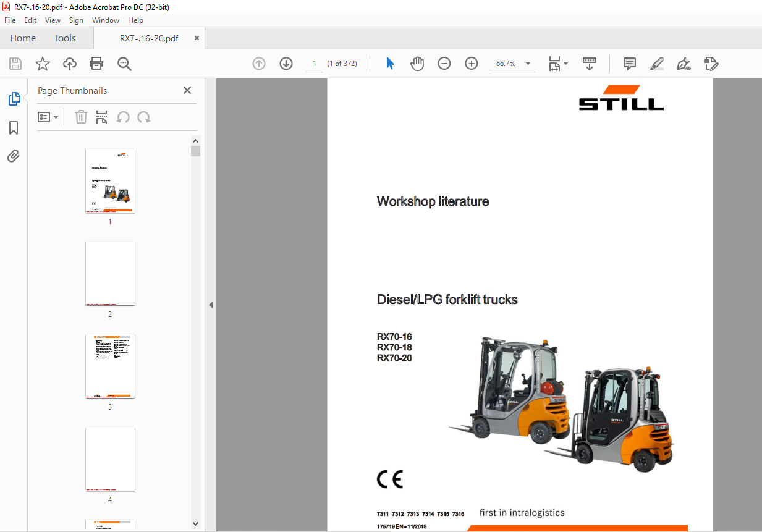The image size is (762, 532).
Task: Click the 'RX70-16' model text
Action: click(x=394, y=337)
